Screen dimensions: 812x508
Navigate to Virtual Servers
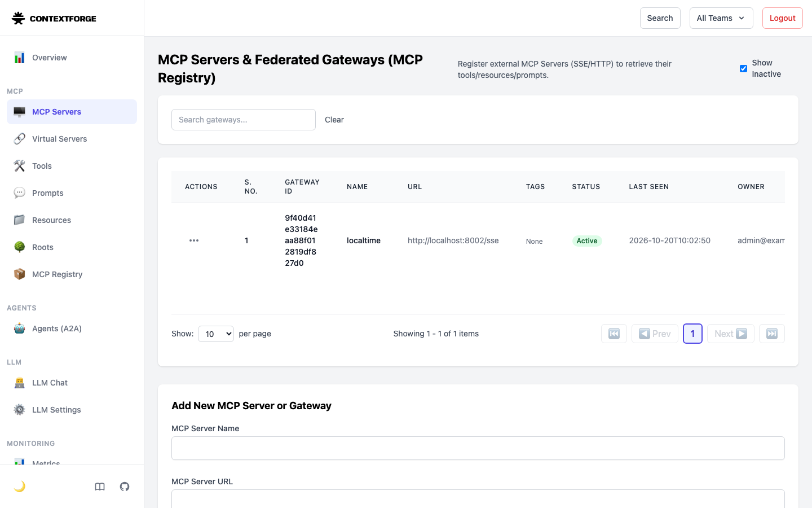coord(72,139)
